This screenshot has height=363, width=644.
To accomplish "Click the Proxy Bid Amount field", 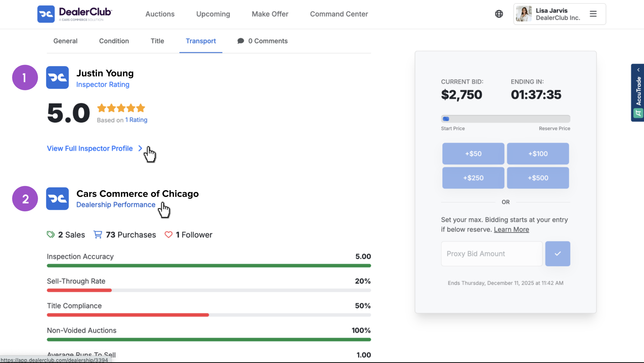I will coord(492,254).
